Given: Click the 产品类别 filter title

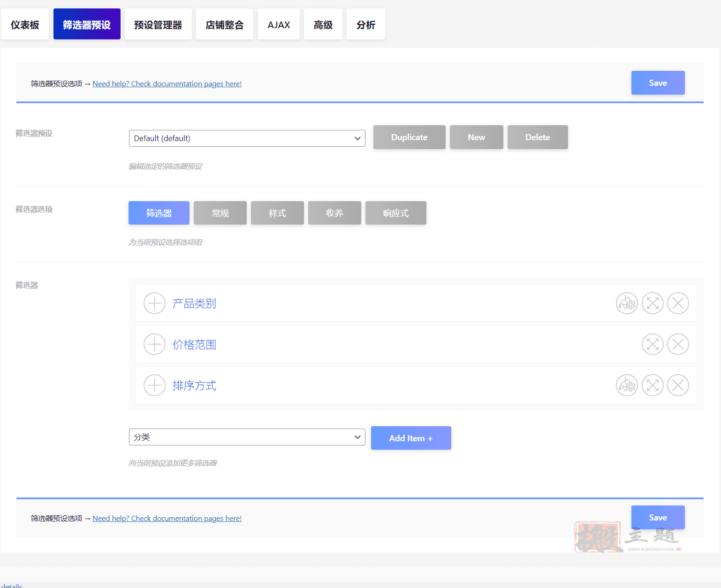Looking at the screenshot, I should tap(194, 303).
